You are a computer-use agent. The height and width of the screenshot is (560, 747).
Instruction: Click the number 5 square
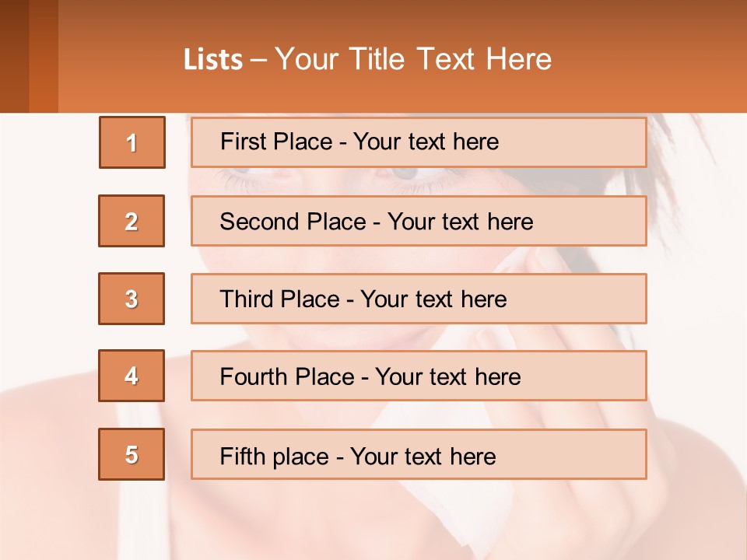click(x=132, y=454)
